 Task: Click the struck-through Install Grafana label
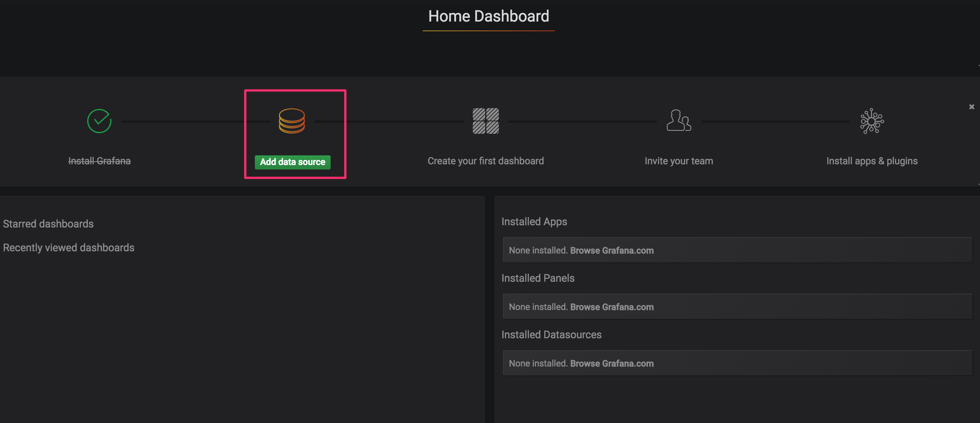(99, 161)
